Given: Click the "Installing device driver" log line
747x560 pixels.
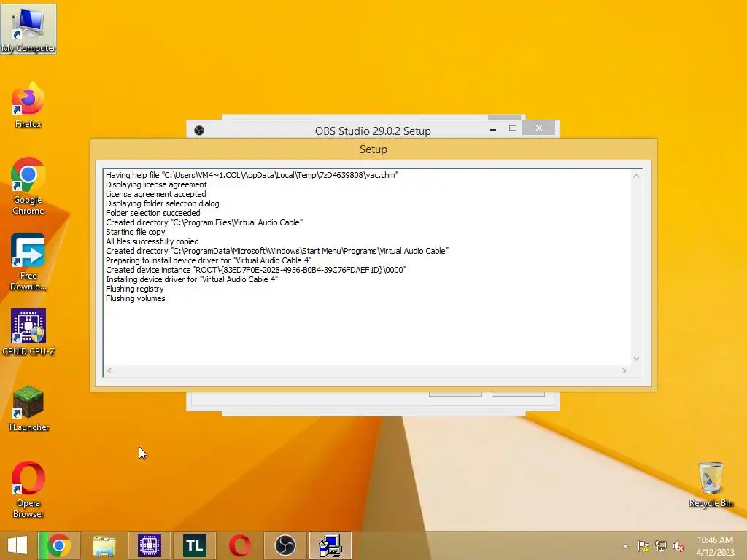Looking at the screenshot, I should tap(192, 279).
